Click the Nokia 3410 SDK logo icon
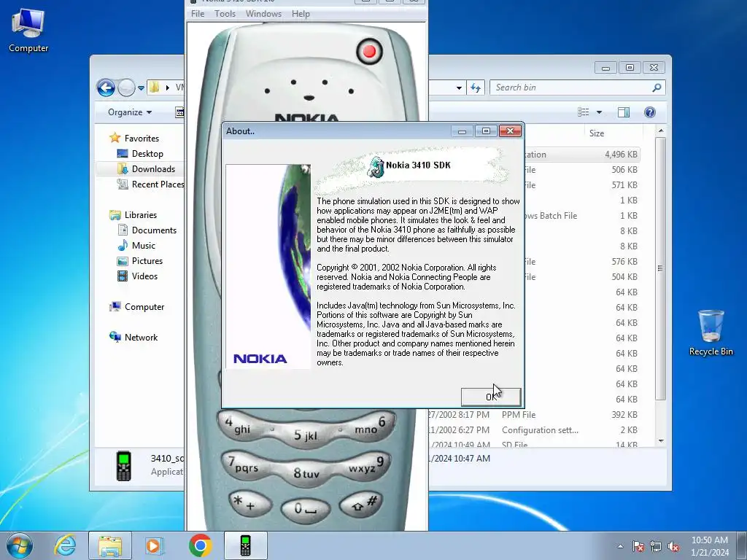This screenshot has height=560, width=747. tap(376, 166)
